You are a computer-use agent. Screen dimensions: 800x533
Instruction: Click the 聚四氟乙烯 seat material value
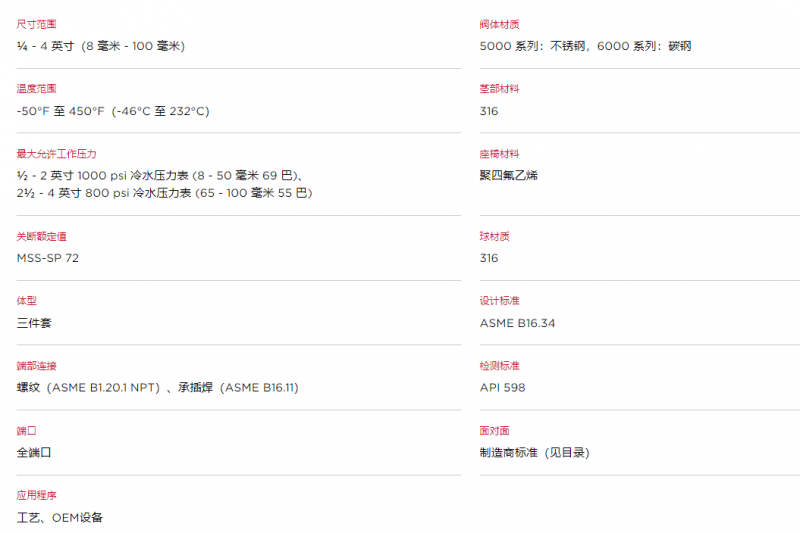(509, 175)
